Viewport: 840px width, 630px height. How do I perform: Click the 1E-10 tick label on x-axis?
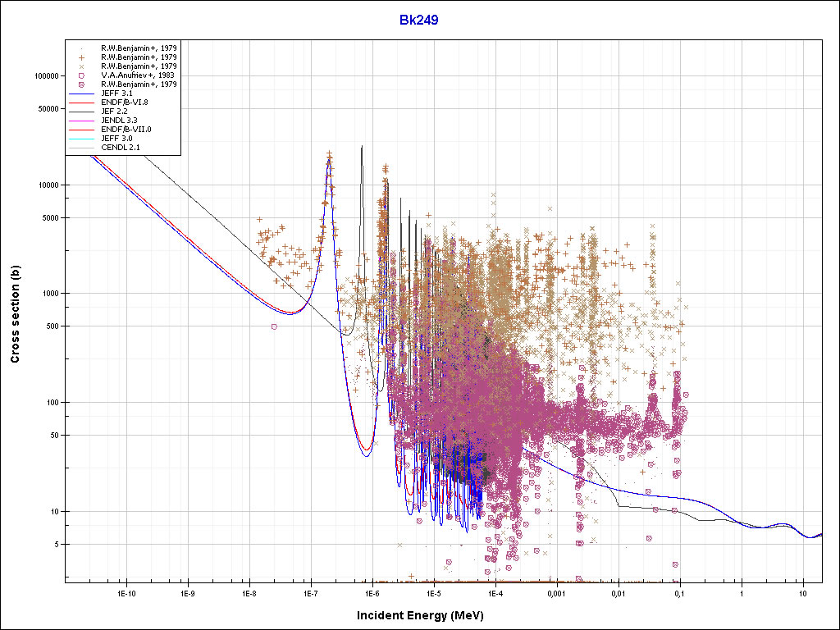(125, 592)
